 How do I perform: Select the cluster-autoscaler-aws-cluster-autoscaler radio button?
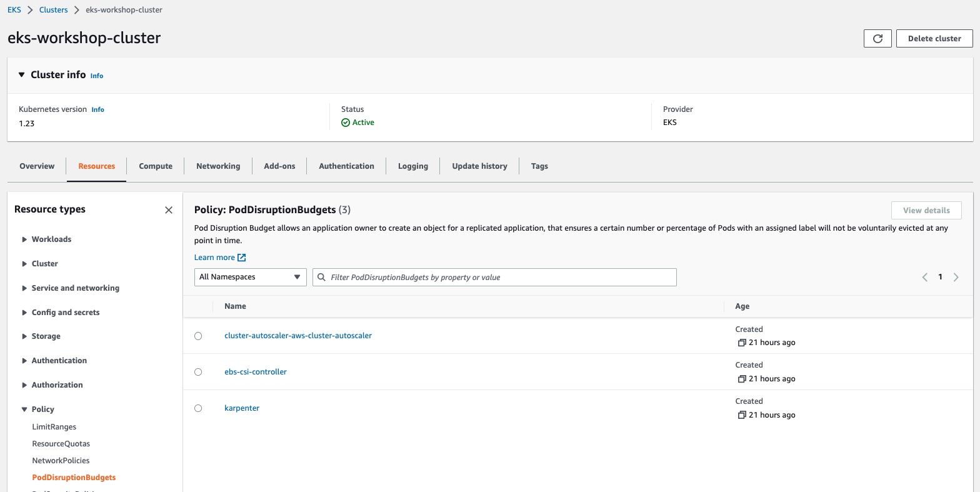(198, 336)
